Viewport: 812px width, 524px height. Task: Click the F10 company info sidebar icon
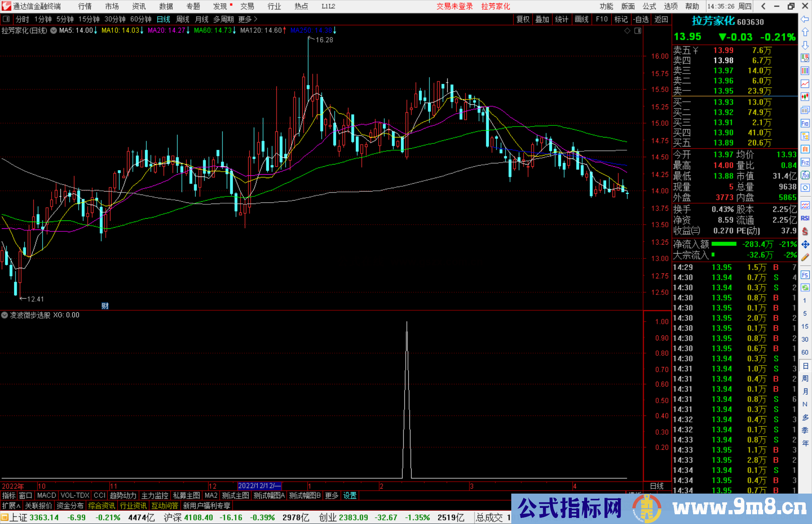click(805, 123)
